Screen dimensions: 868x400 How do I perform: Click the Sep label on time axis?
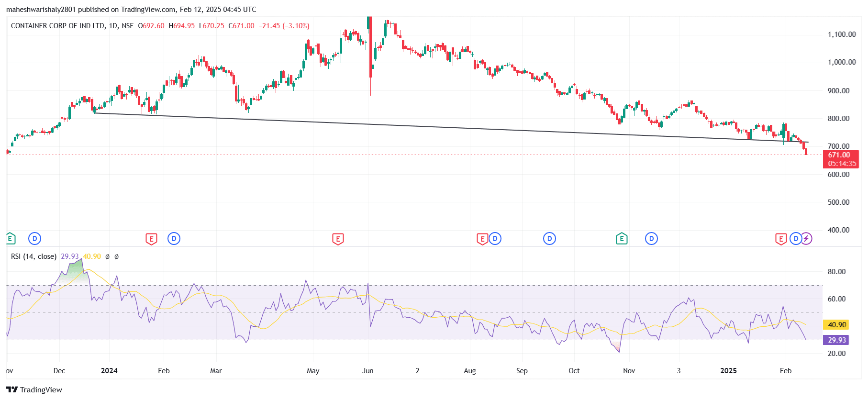coord(522,371)
